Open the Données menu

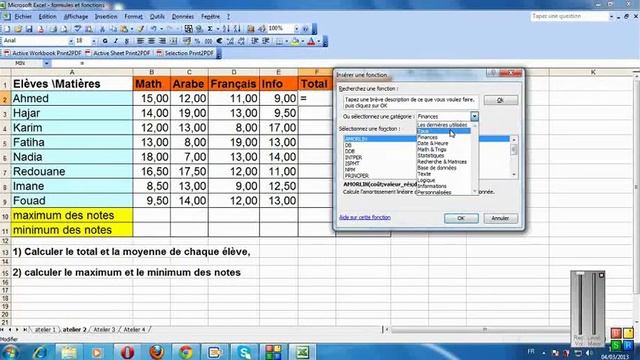pyautogui.click(x=182, y=16)
